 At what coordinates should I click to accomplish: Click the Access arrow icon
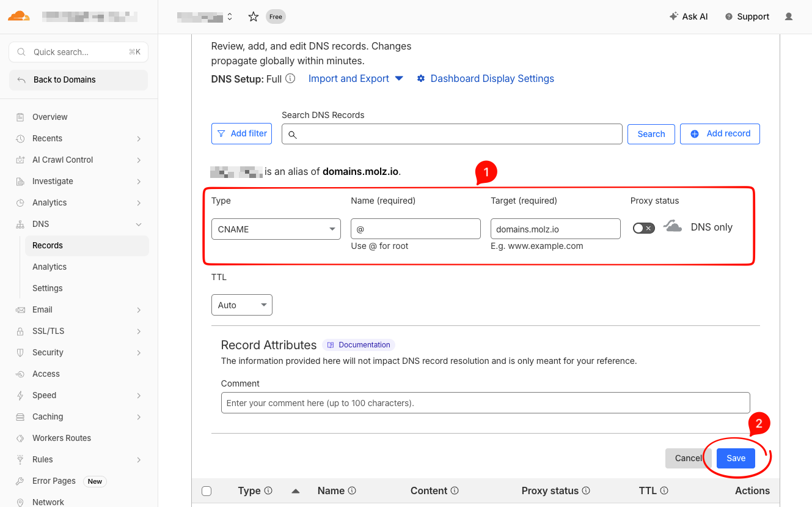(x=20, y=374)
